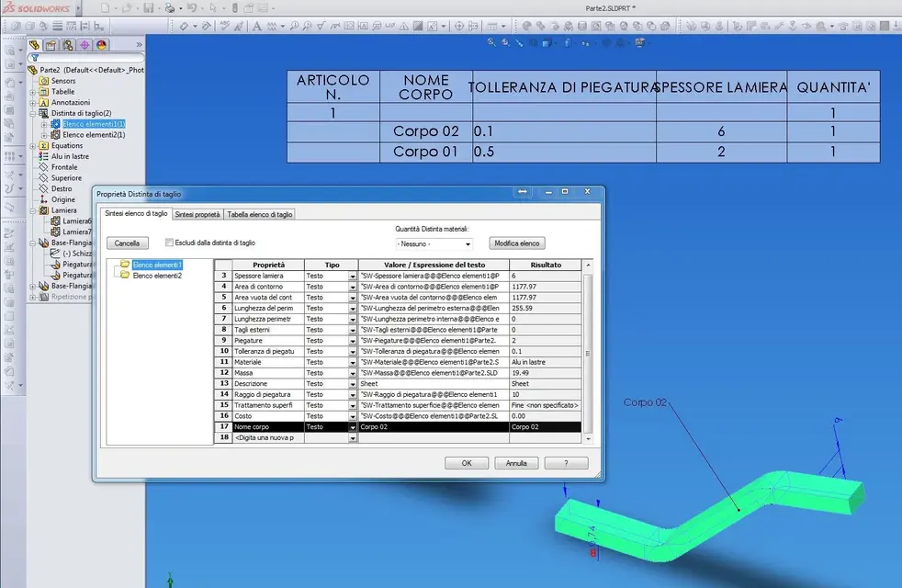Click the OK button in dialog

467,463
